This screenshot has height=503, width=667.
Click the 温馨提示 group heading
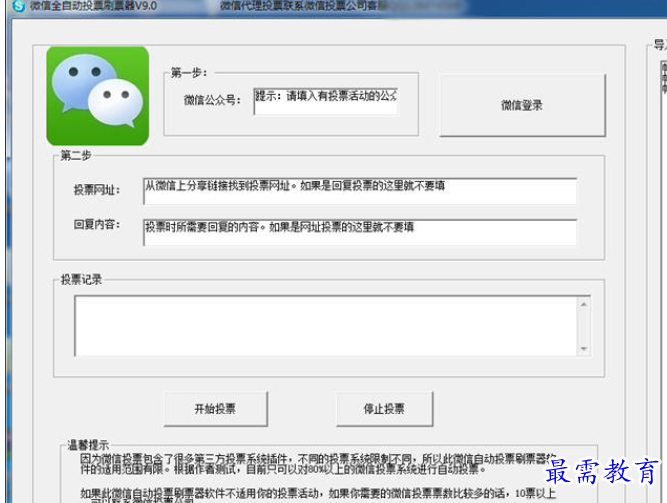pyautogui.click(x=88, y=445)
